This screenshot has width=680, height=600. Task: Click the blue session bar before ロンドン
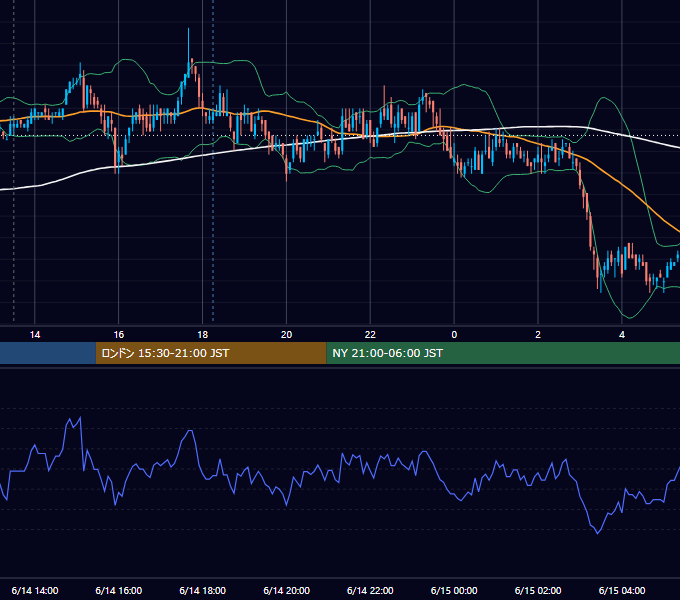point(48,353)
